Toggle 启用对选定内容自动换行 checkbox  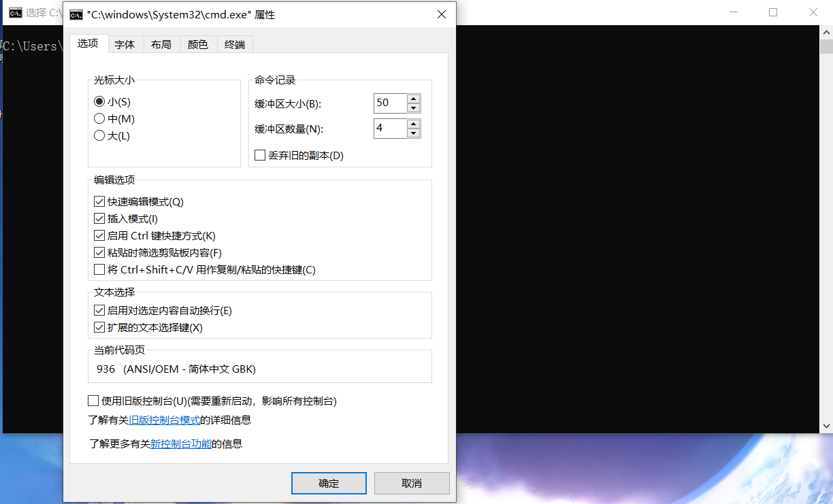click(100, 311)
